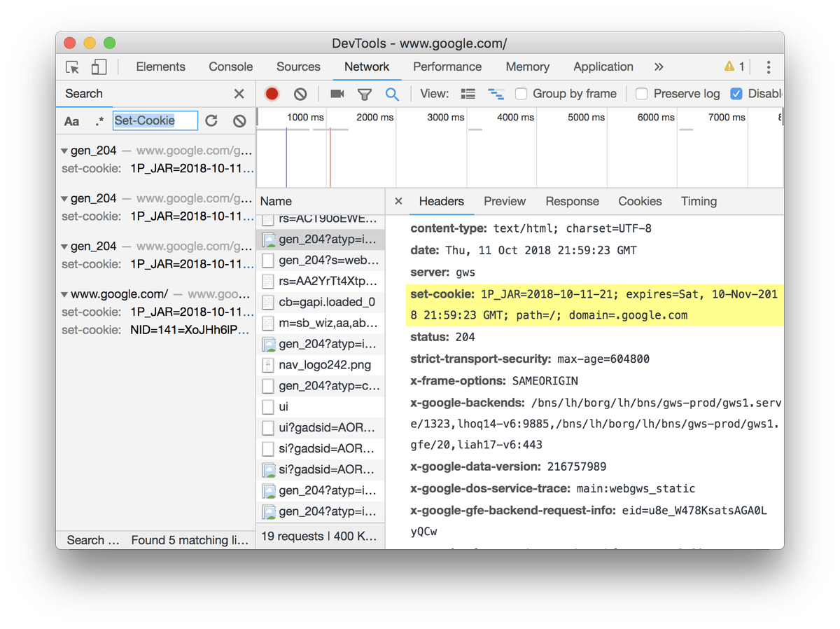Click the NID=141 set-cookie search match
Image resolution: width=840 pixels, height=629 pixels.
pos(190,330)
